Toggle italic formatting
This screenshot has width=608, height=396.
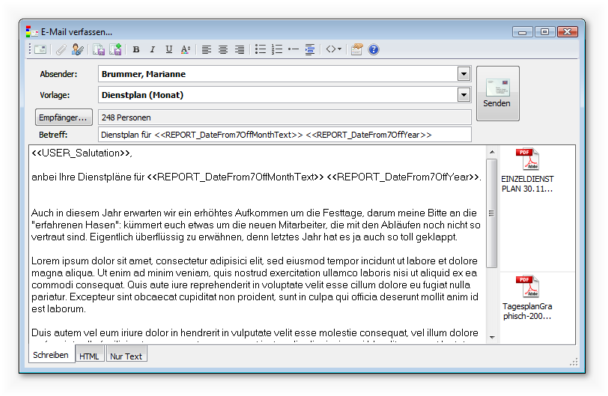(153, 50)
